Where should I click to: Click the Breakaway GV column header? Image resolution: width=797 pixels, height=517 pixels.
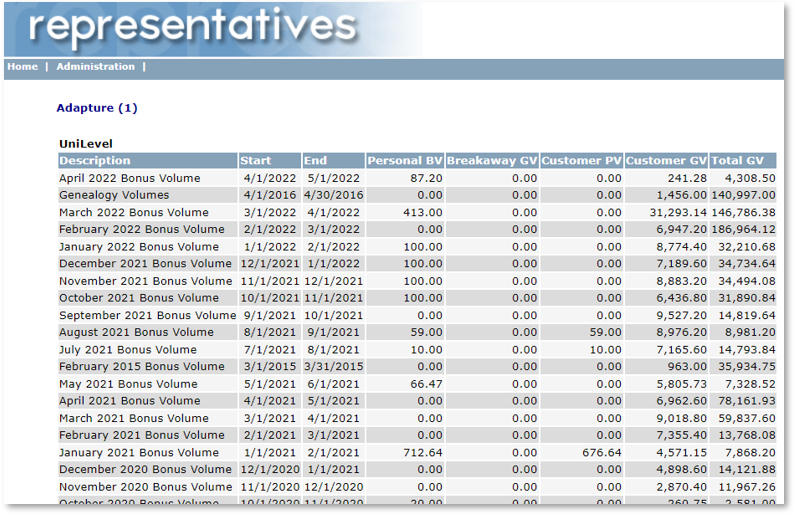(492, 161)
